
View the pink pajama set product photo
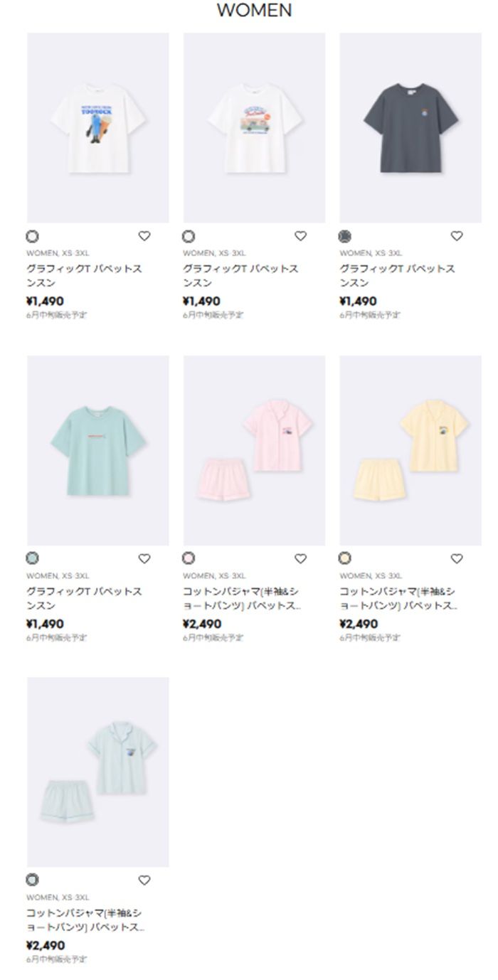coord(254,450)
